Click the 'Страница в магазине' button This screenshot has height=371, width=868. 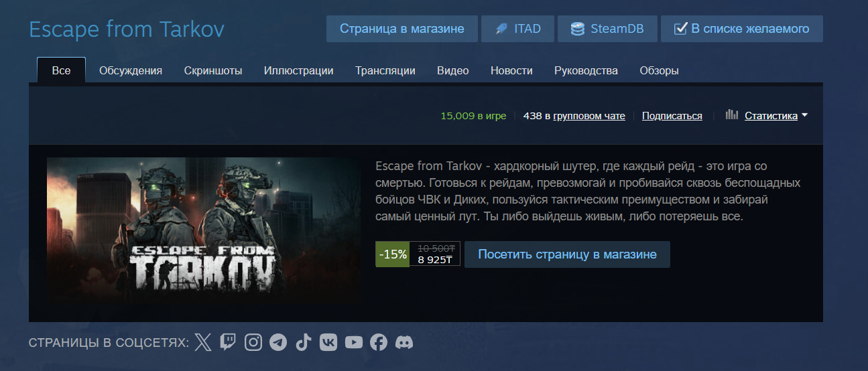(x=402, y=29)
